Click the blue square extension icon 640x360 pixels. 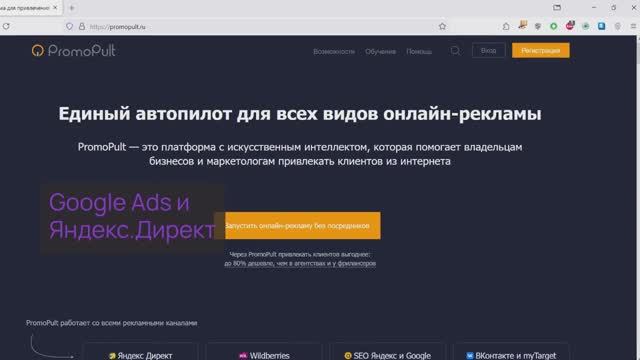click(602, 26)
